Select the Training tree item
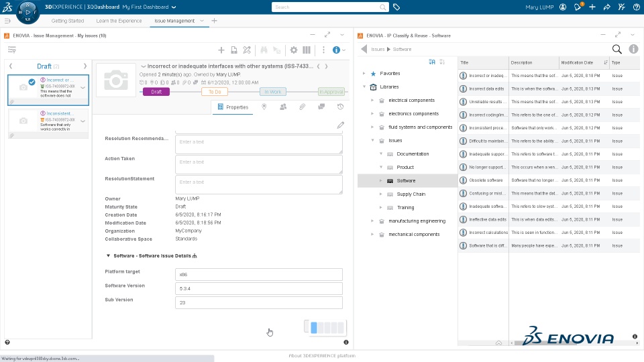The height and width of the screenshot is (362, 644). tap(405, 208)
